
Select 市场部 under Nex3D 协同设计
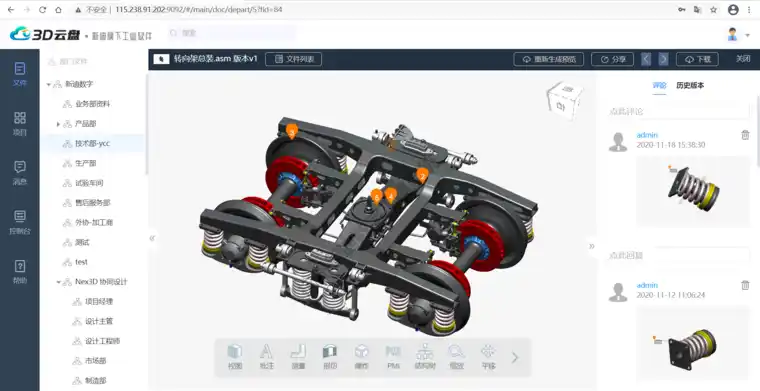tap(95, 361)
